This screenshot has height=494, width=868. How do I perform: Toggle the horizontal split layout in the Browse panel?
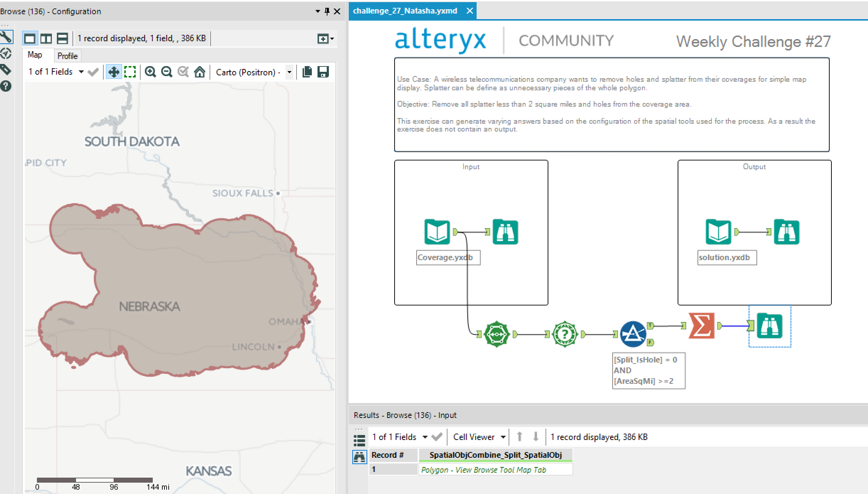[x=62, y=38]
